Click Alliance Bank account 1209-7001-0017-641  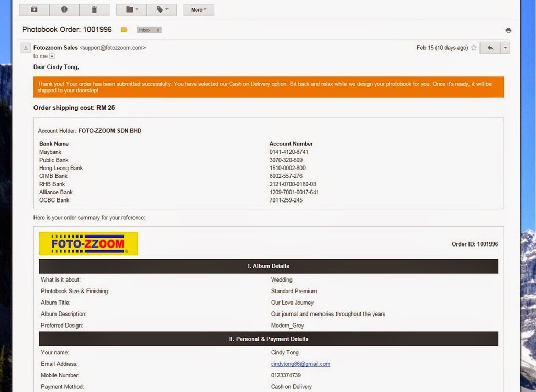click(294, 192)
